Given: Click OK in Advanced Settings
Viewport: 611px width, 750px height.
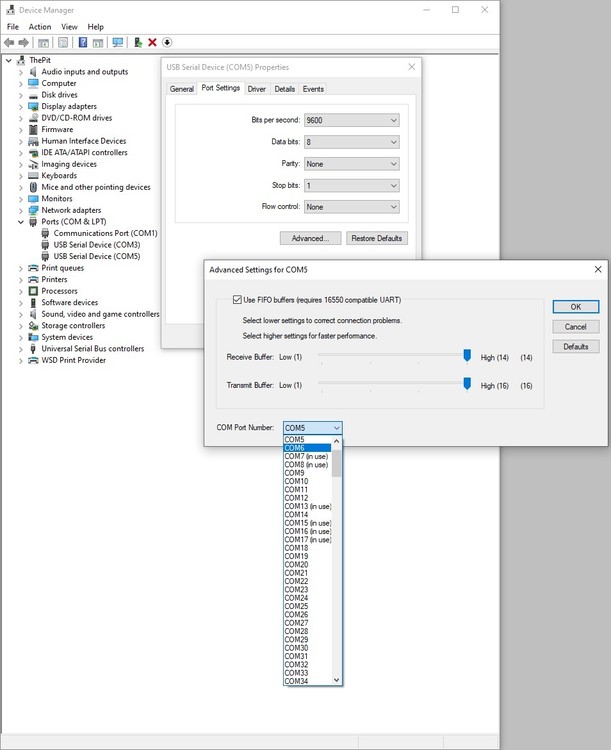Looking at the screenshot, I should click(576, 307).
